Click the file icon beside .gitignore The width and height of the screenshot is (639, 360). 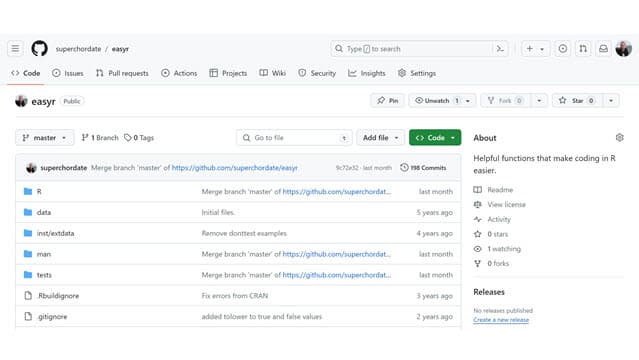(x=28, y=316)
